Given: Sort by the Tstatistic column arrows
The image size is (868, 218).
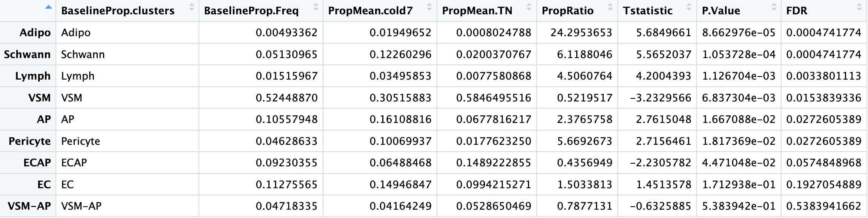Looking at the screenshot, I should point(689,7).
